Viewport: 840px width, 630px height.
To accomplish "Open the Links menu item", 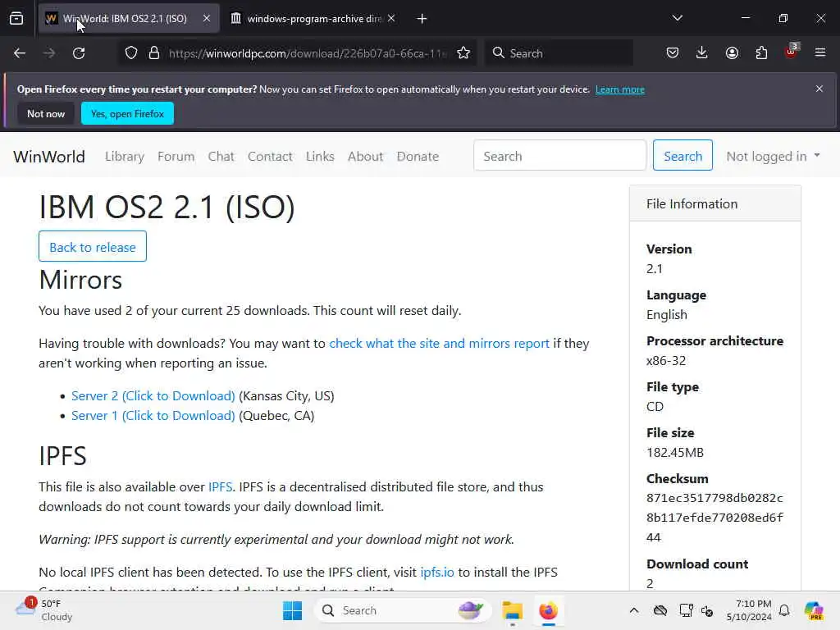I will click(x=321, y=157).
